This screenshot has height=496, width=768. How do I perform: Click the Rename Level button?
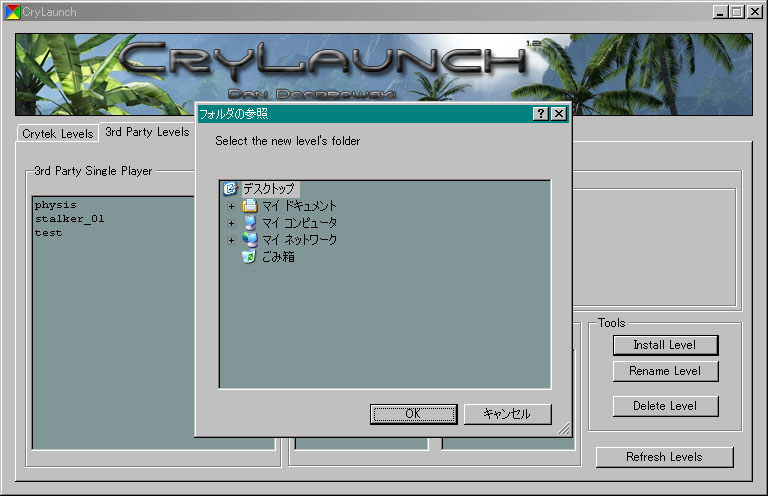(665, 371)
